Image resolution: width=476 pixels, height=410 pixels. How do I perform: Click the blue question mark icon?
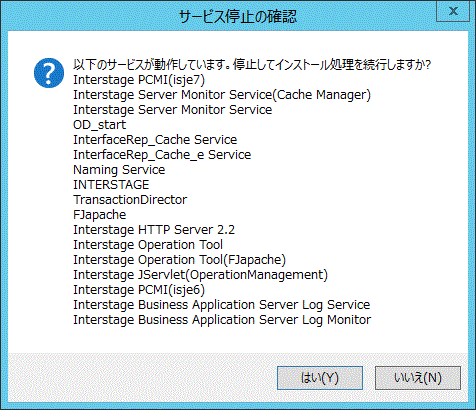[49, 73]
